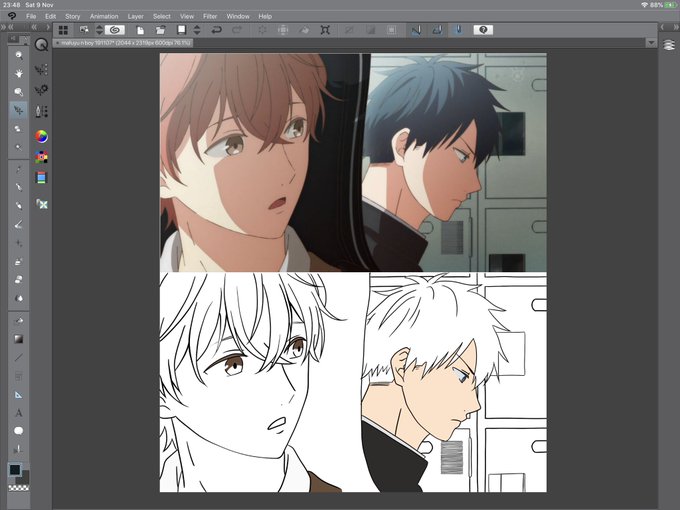Select the Correct line tool
Viewport: 680px width, 510px height.
pyautogui.click(x=19, y=449)
